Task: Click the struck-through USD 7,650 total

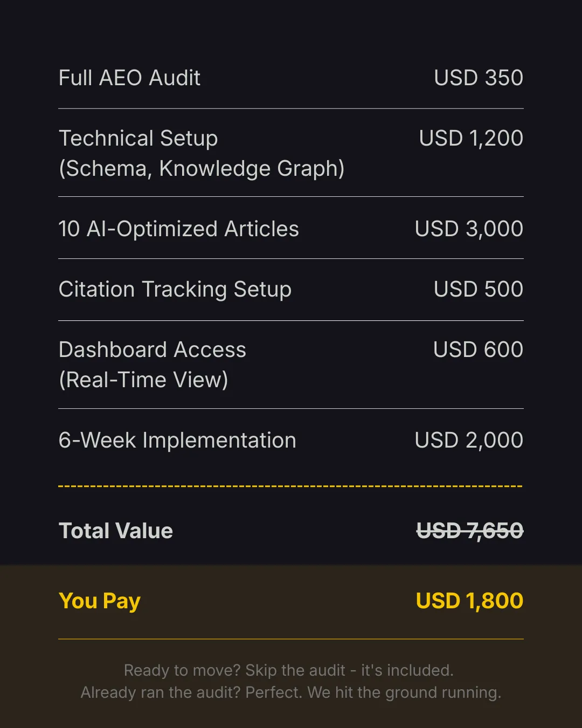Action: tap(469, 531)
